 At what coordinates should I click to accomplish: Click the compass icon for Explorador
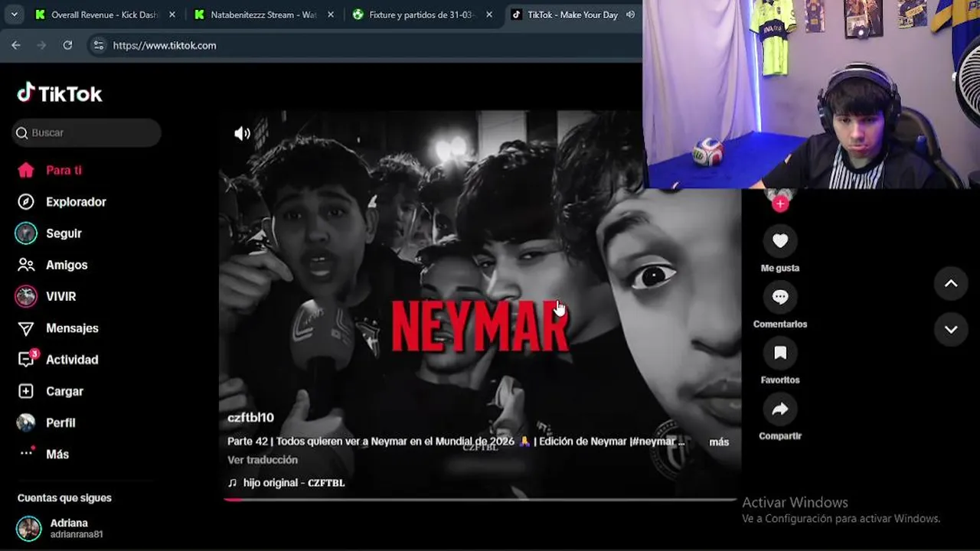tap(26, 202)
